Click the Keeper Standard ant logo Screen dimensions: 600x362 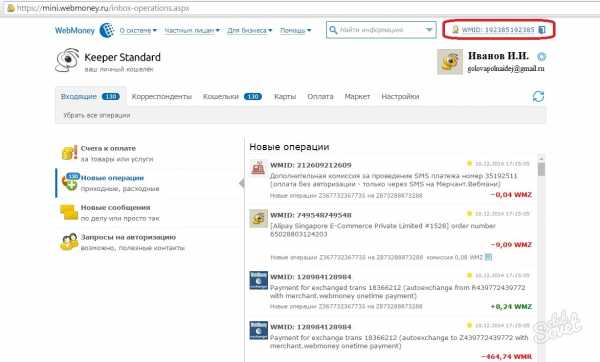click(x=68, y=60)
